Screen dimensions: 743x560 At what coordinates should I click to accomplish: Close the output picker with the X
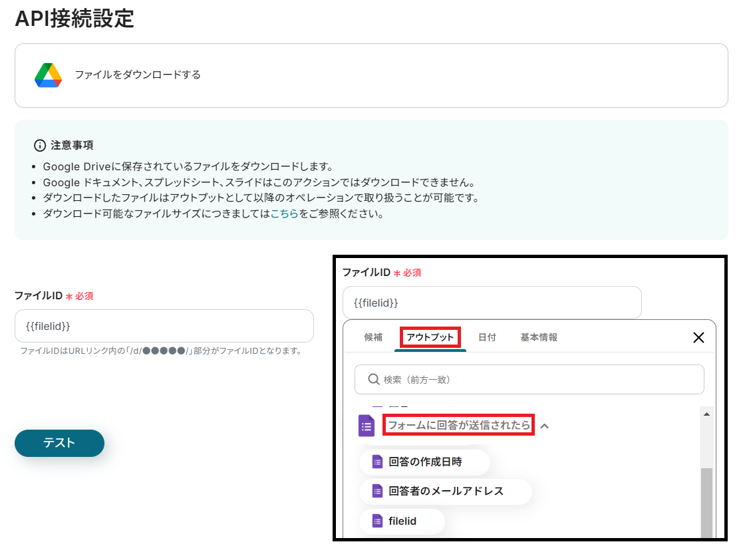pos(698,337)
